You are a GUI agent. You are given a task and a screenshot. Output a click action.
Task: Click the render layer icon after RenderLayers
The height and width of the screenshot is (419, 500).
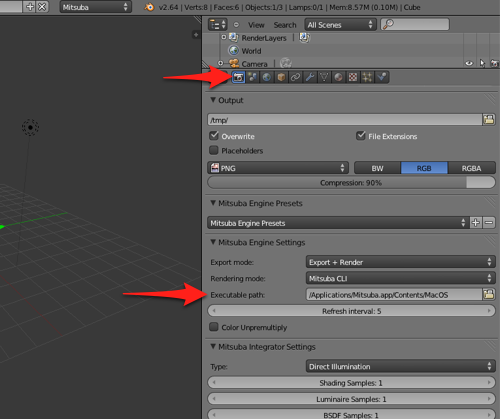pyautogui.click(x=304, y=38)
